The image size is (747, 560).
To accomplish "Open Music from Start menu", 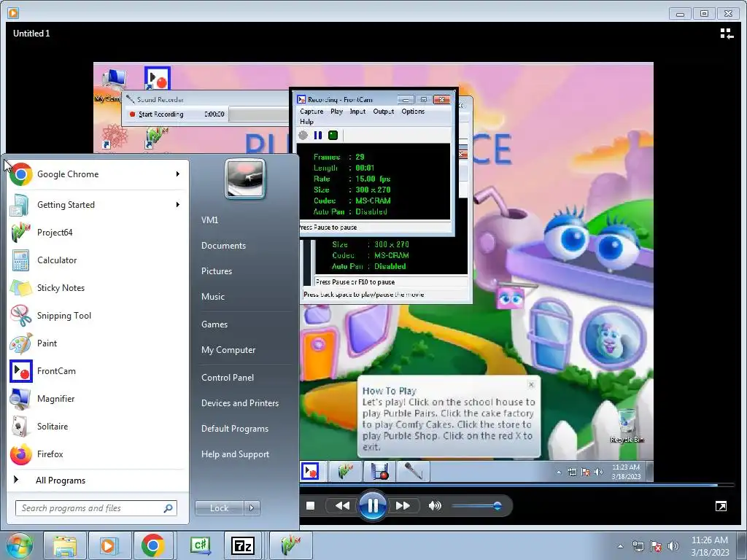I will pyautogui.click(x=213, y=297).
